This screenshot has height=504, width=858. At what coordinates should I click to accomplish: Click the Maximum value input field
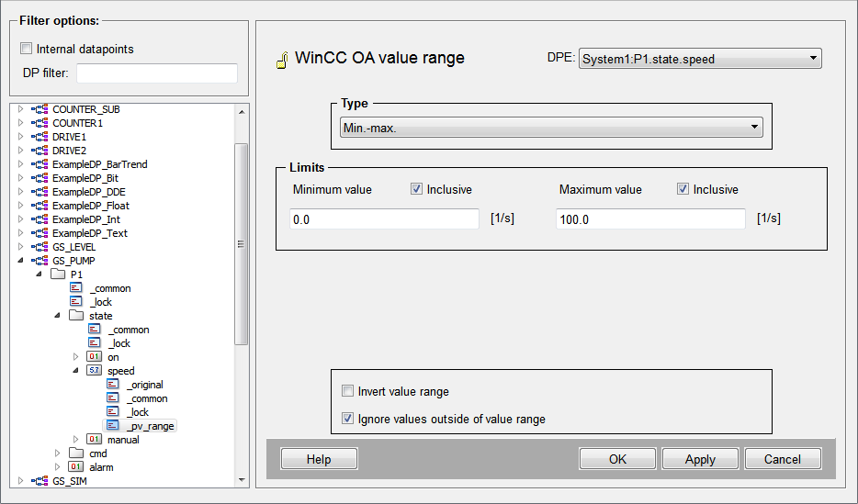(x=649, y=219)
